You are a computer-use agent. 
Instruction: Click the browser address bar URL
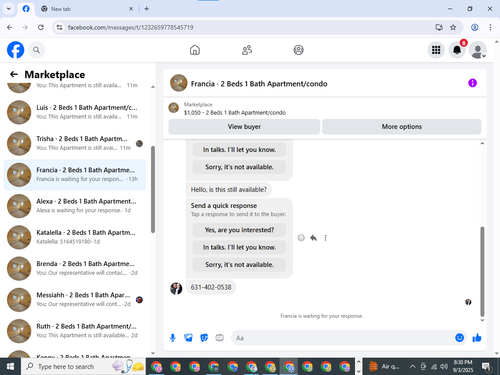pos(130,27)
